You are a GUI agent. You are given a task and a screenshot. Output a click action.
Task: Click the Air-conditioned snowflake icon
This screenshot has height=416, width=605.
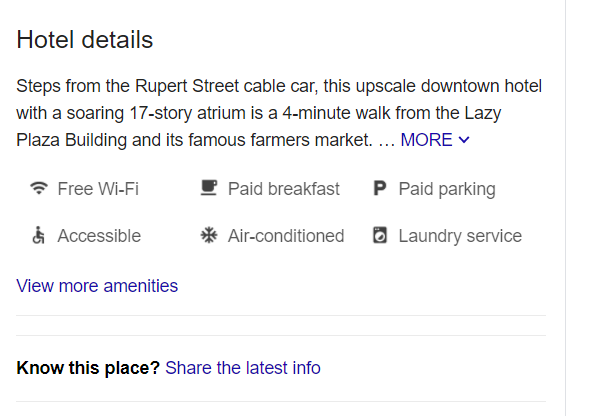[x=209, y=235]
